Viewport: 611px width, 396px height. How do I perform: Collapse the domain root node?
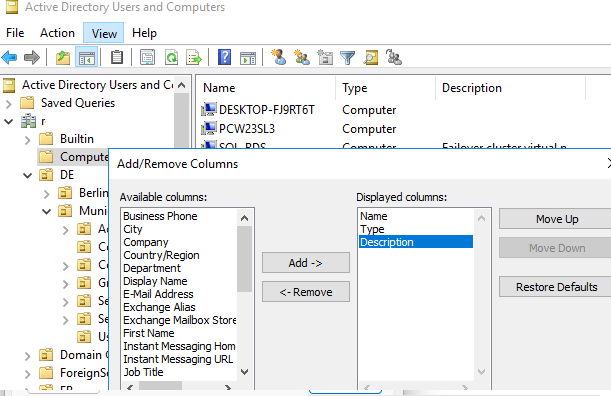pyautogui.click(x=9, y=122)
